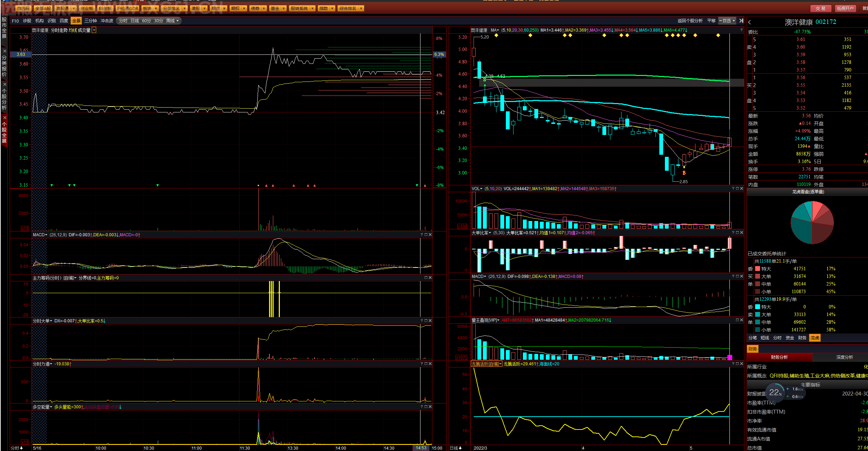Image resolution: width=868 pixels, height=451 pixels.
Task: Toggle the 平移 pan mode
Action: click(711, 21)
